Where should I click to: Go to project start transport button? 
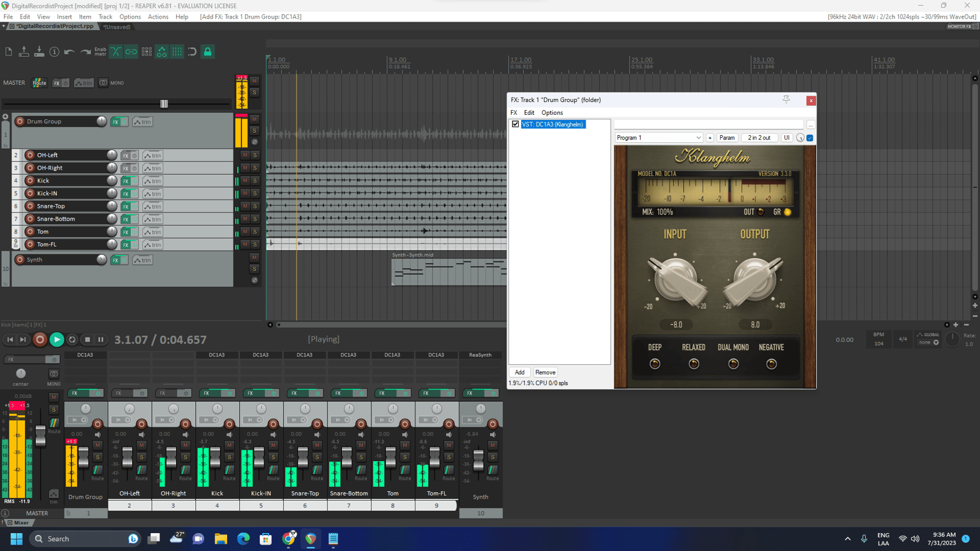click(x=10, y=340)
